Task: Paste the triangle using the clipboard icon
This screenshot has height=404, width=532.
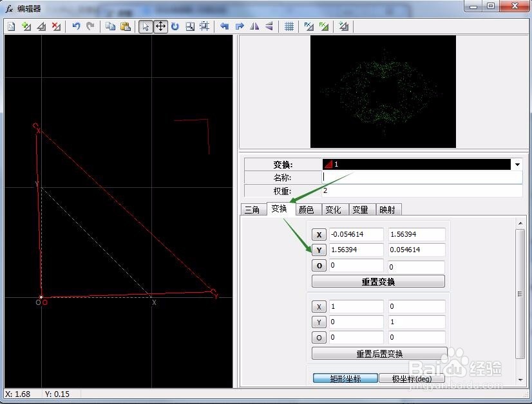Action: coord(126,26)
